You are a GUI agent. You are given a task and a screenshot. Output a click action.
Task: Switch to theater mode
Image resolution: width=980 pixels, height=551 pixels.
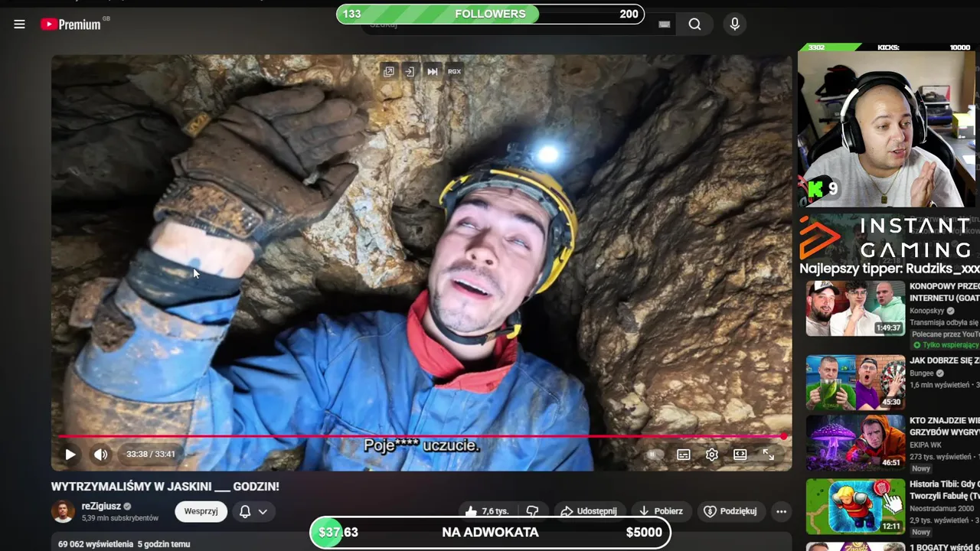point(740,455)
